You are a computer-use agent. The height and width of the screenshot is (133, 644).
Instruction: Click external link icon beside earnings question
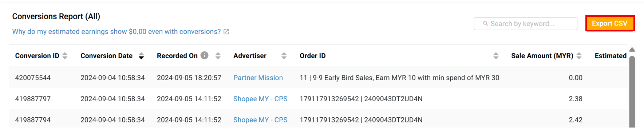(226, 32)
